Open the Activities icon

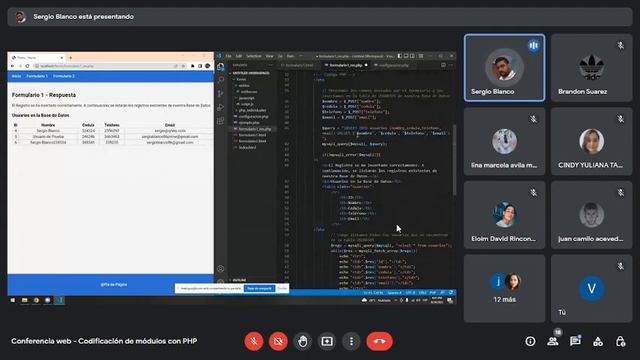click(598, 341)
